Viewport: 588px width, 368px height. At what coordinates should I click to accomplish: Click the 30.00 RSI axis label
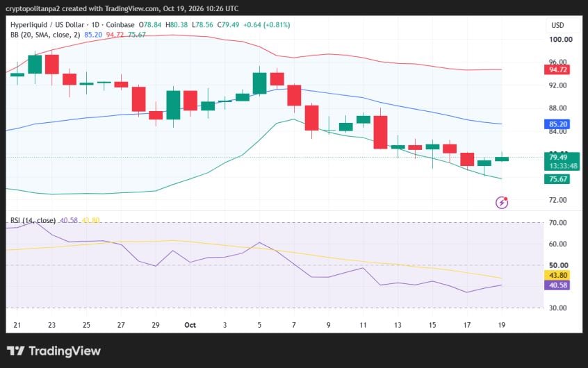557,308
